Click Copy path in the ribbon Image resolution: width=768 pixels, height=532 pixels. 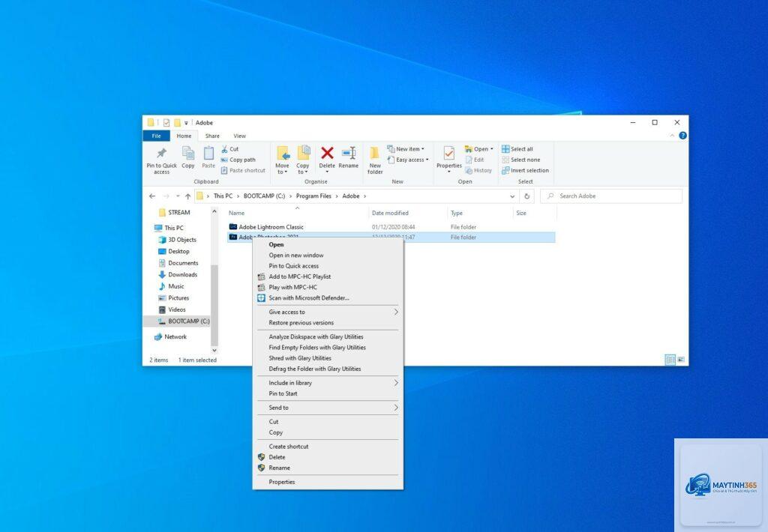[x=238, y=160]
